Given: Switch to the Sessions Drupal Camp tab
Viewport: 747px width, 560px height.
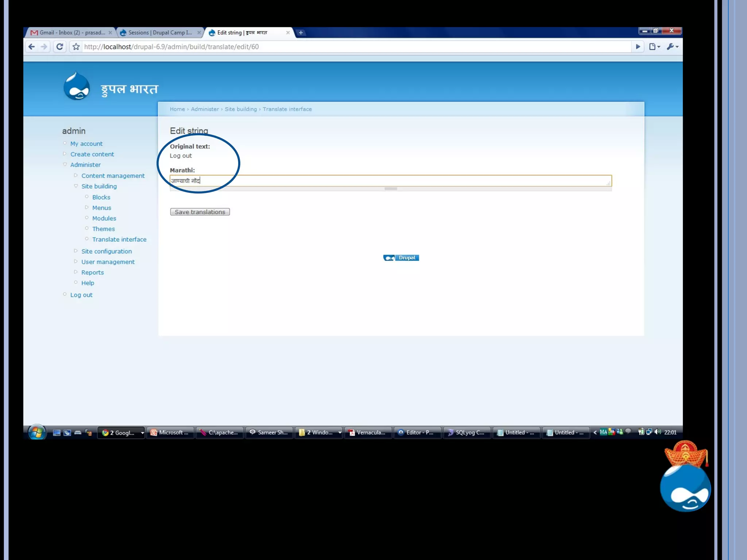Looking at the screenshot, I should tap(159, 33).
